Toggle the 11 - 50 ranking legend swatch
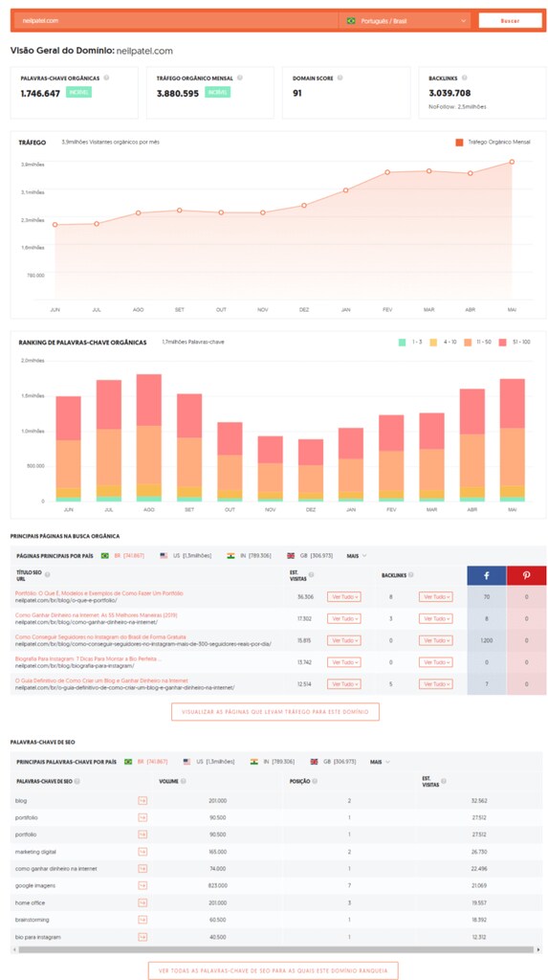Image resolution: width=548 pixels, height=980 pixels. tap(467, 343)
